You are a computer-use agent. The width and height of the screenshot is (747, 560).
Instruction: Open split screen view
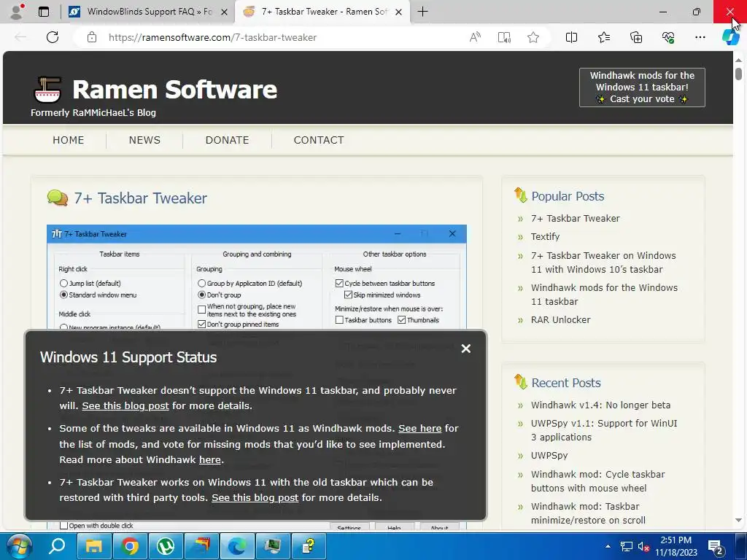point(571,37)
